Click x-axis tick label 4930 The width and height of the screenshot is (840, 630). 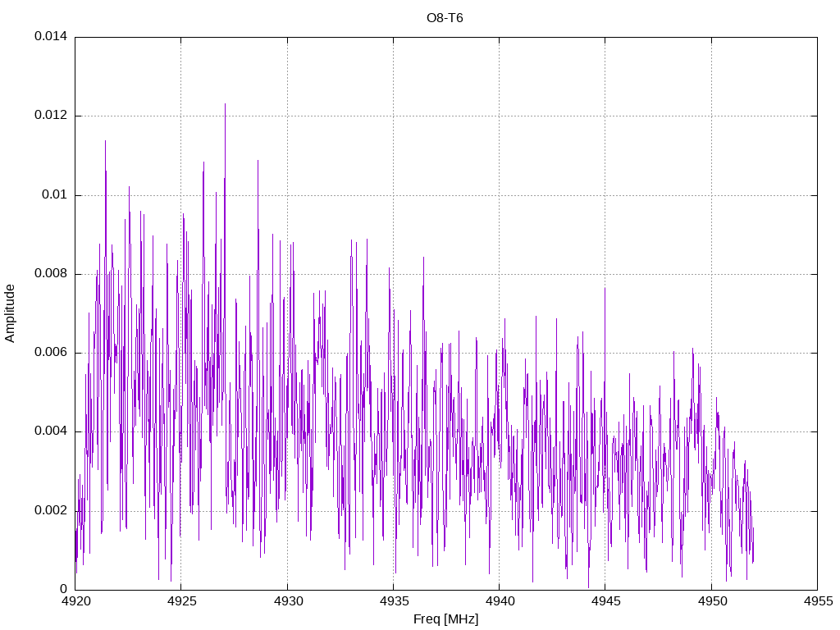tap(288, 601)
